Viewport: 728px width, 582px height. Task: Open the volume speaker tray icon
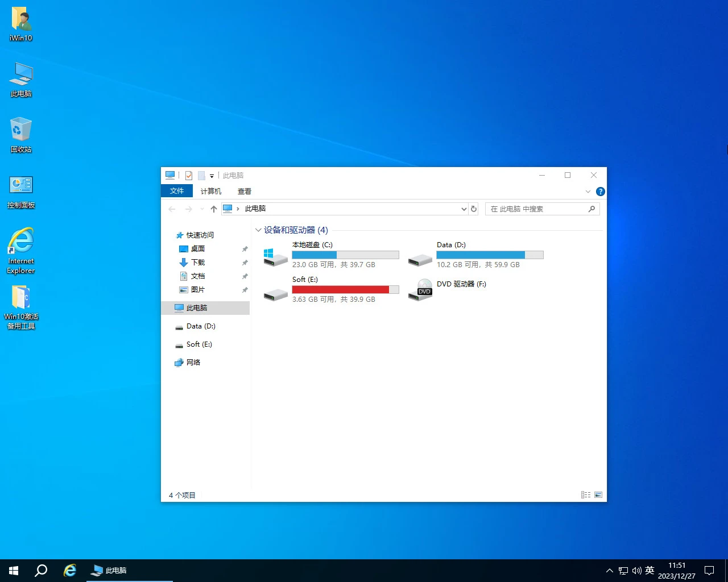(x=636, y=571)
